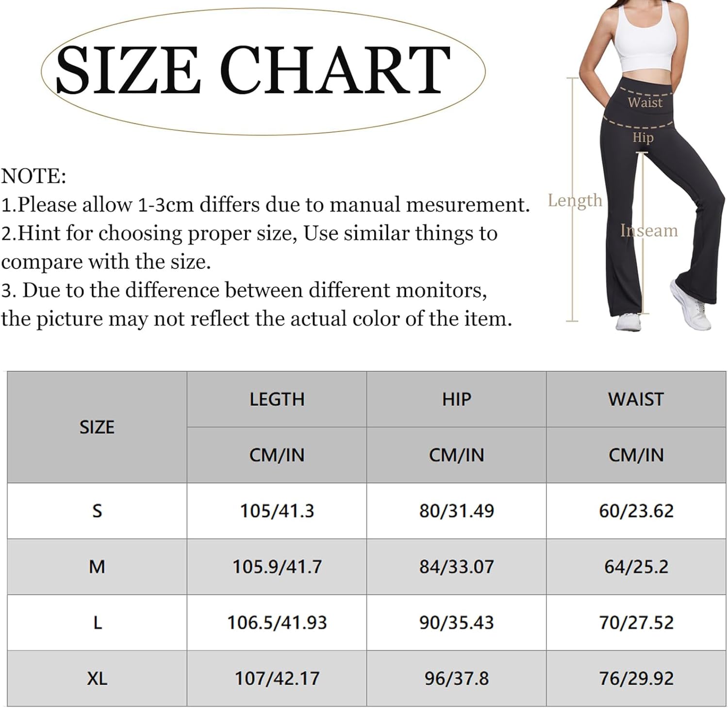
Task: Click the Inseam label on the leggings
Action: [x=649, y=231]
